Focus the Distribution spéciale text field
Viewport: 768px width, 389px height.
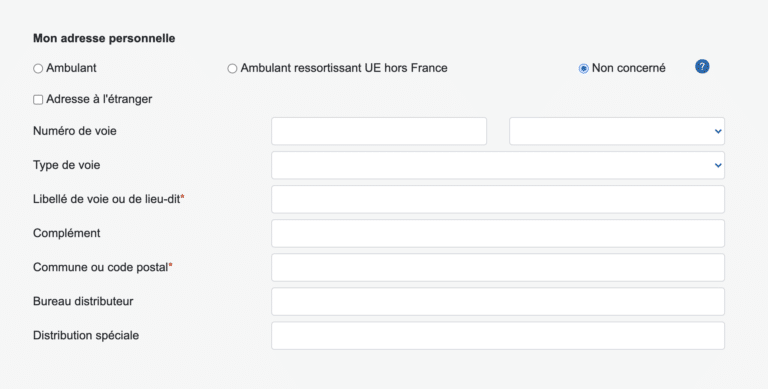[x=498, y=336]
